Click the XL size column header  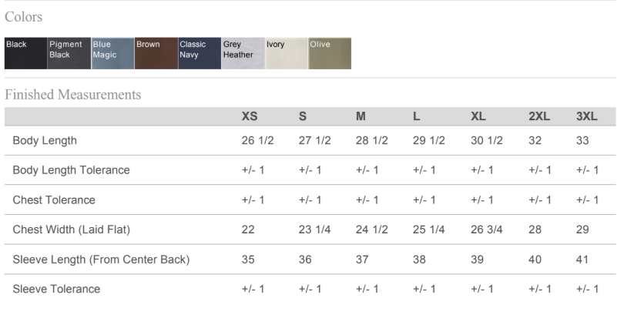(x=478, y=117)
